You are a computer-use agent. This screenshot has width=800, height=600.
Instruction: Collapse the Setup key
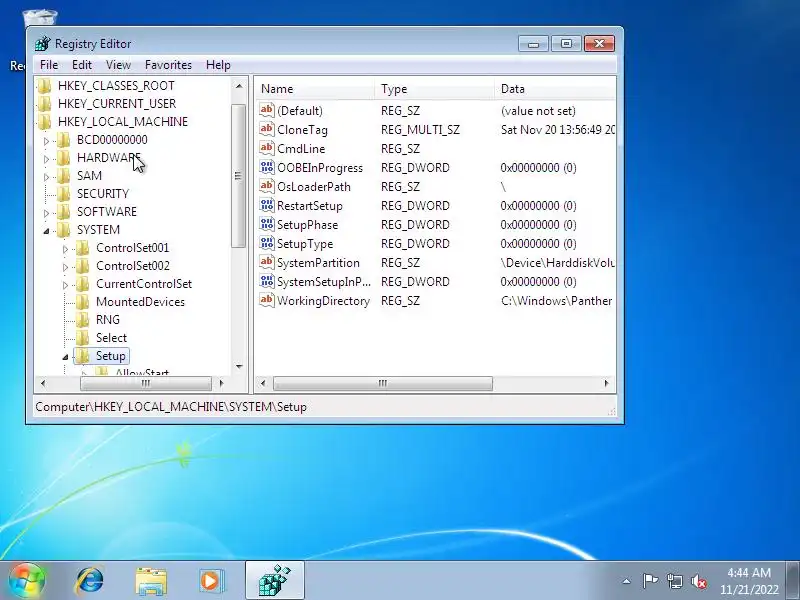pos(65,357)
